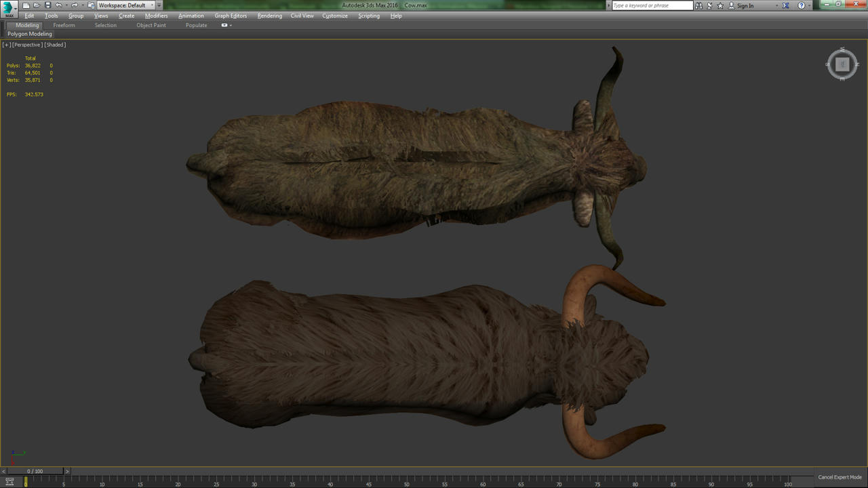Click the Redo arrow icon
Screen dimensions: 868x488
tap(74, 5)
